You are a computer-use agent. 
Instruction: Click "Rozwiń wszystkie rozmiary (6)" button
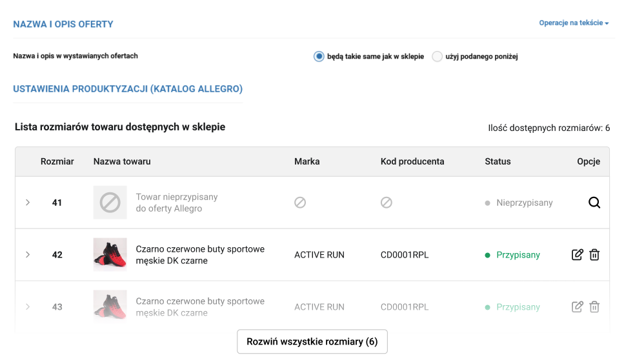(x=312, y=341)
